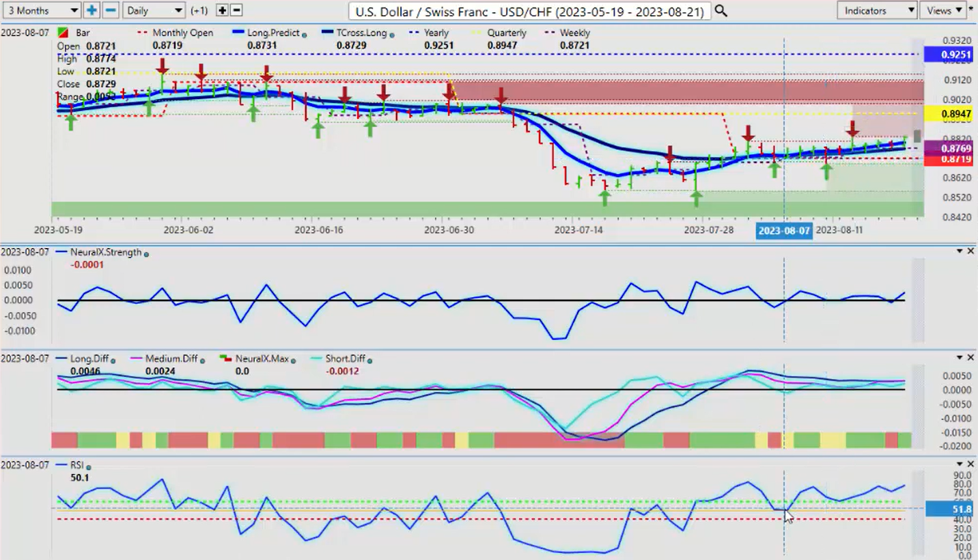This screenshot has height=560, width=978.
Task: Click the dot beside Long.Diff
Action: (113, 360)
